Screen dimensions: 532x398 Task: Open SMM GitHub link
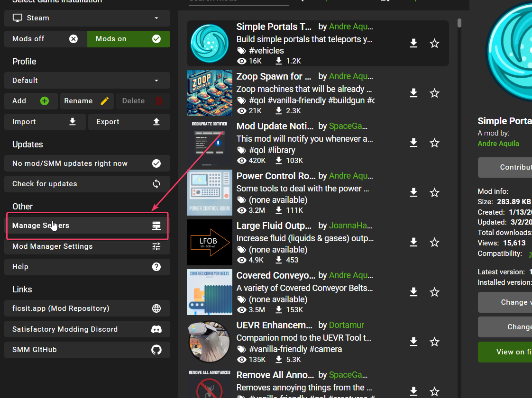[x=87, y=350]
